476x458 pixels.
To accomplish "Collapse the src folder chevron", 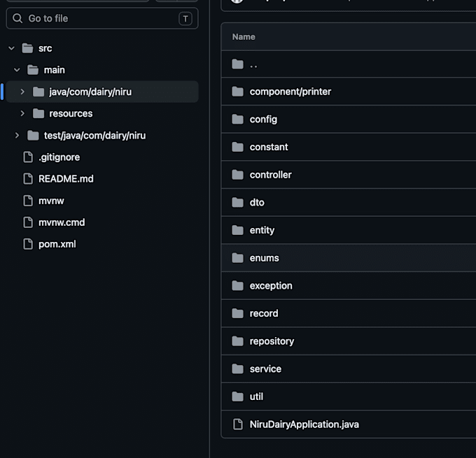I will [11, 48].
